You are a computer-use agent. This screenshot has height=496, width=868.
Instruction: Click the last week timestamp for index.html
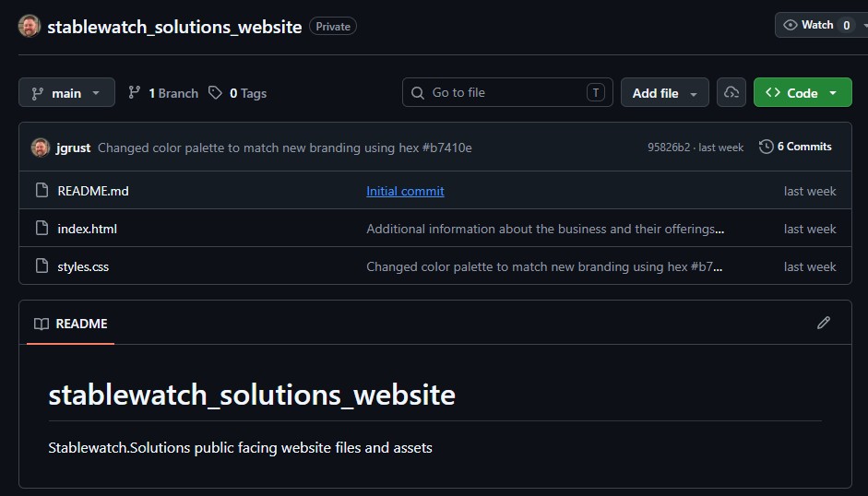809,229
